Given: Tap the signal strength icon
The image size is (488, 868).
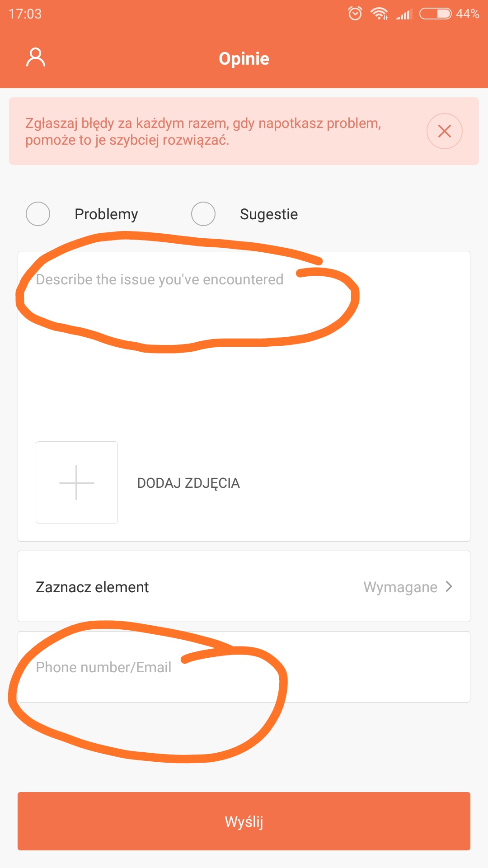Looking at the screenshot, I should tap(404, 14).
